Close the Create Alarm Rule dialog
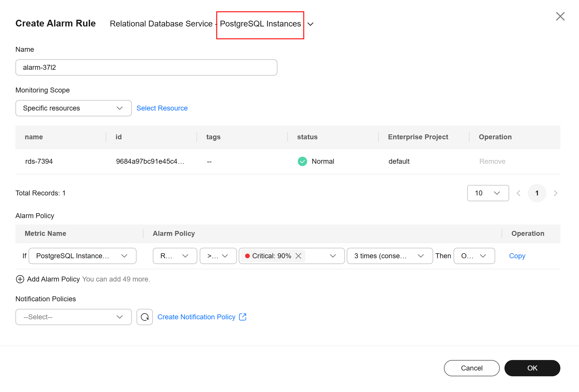The width and height of the screenshot is (579, 392). (560, 16)
